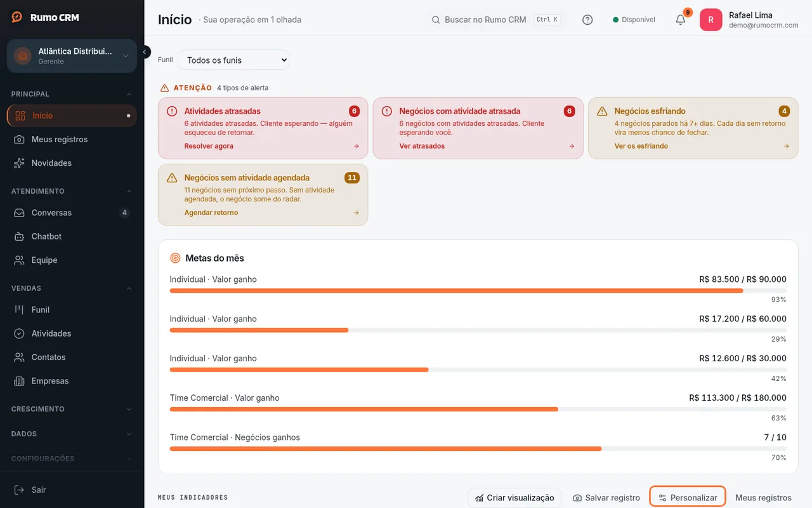The height and width of the screenshot is (508, 812).
Task: Click the Salvar registro button
Action: [606, 497]
